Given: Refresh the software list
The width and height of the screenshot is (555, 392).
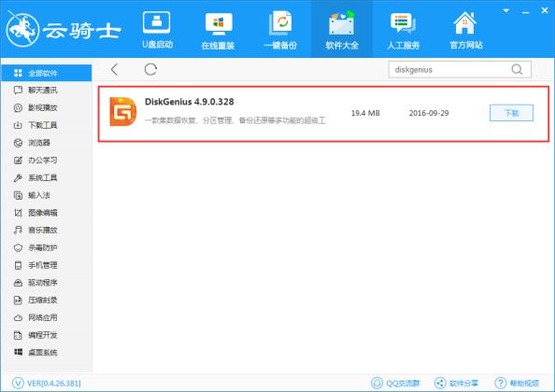Looking at the screenshot, I should click(150, 69).
